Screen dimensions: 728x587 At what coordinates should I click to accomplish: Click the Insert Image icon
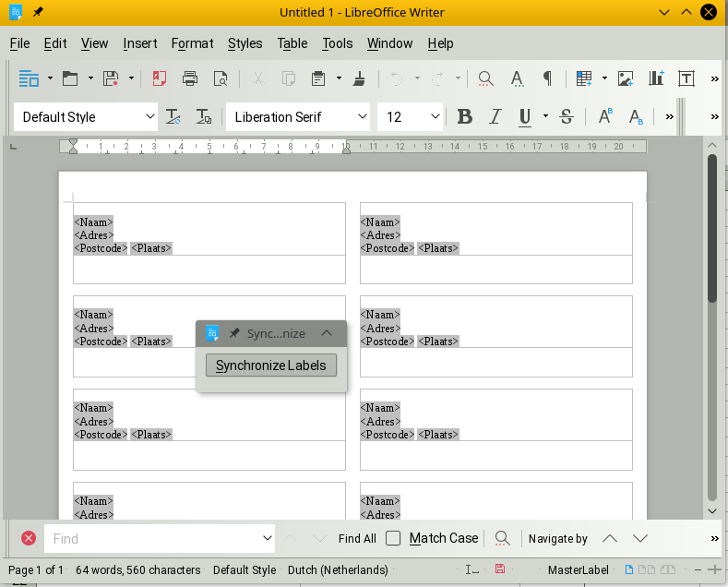coord(626,78)
